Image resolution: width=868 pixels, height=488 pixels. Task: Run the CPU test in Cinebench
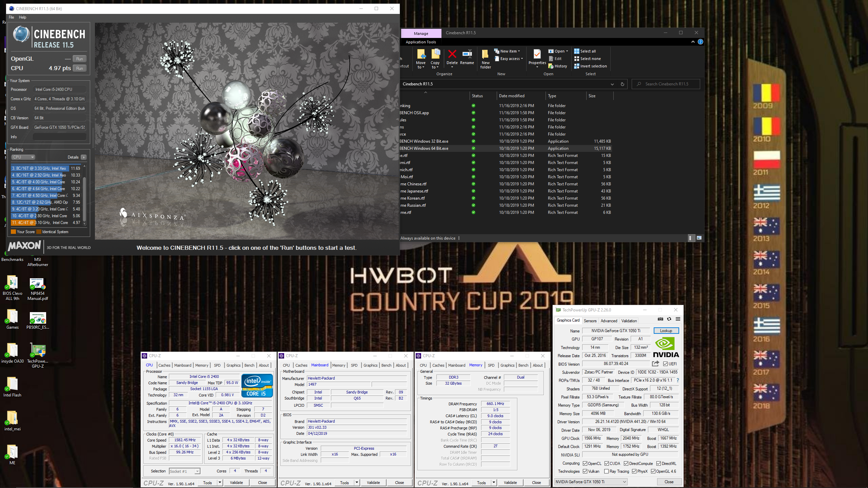(x=80, y=68)
